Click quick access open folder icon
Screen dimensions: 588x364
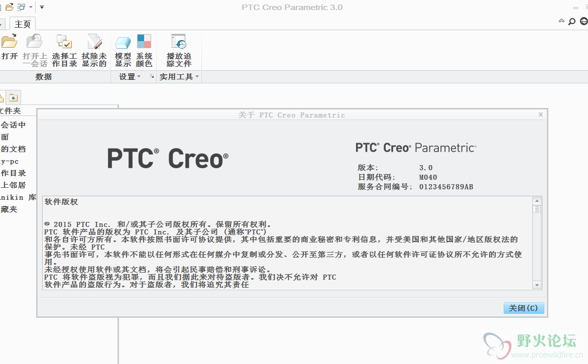[x=10, y=7]
